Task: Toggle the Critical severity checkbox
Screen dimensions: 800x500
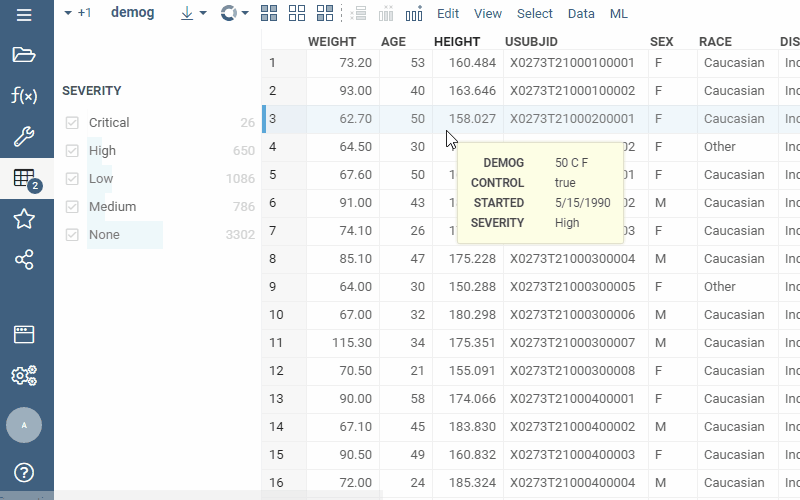Action: [x=72, y=122]
